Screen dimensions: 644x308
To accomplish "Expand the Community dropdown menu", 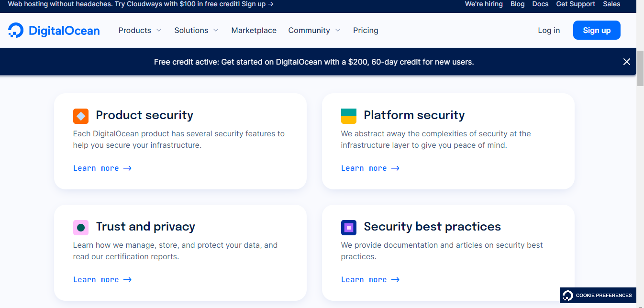I will (x=314, y=30).
